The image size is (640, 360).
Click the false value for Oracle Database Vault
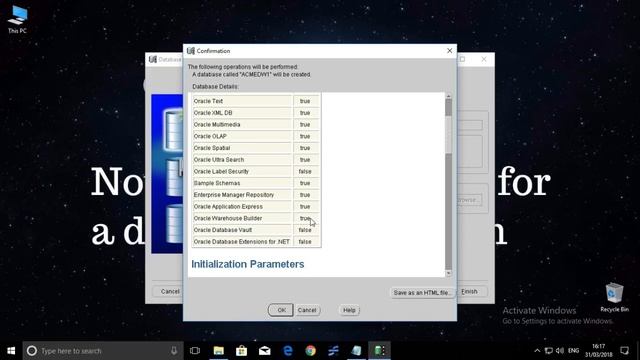[305, 230]
